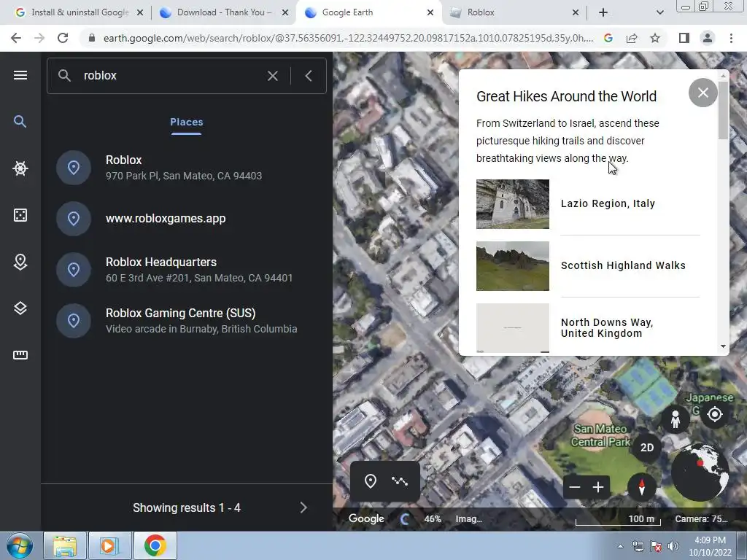The image size is (747, 560).
Task: Click the roblox search input field
Action: [x=171, y=76]
